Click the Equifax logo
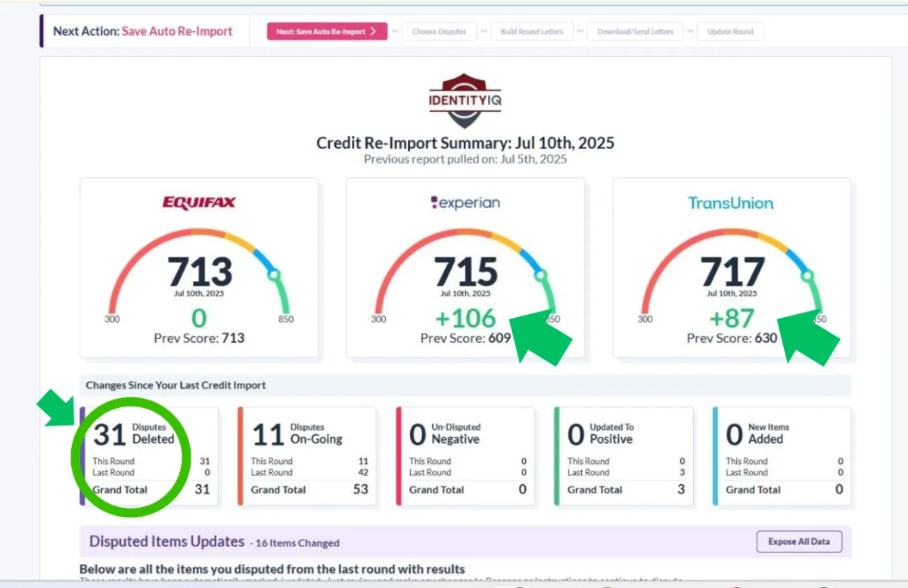Viewport: 908px width, 588px height. 199,203
